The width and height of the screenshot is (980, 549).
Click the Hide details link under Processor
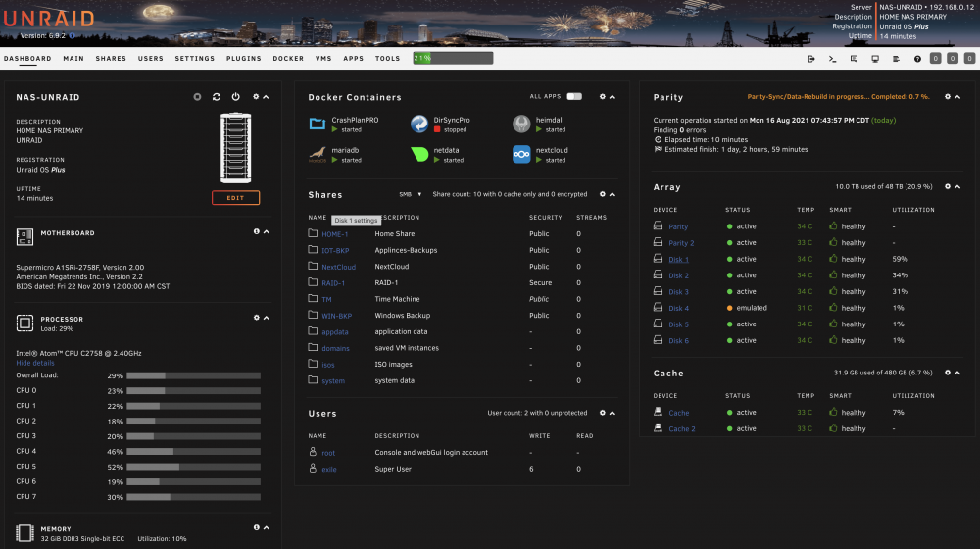(x=35, y=363)
